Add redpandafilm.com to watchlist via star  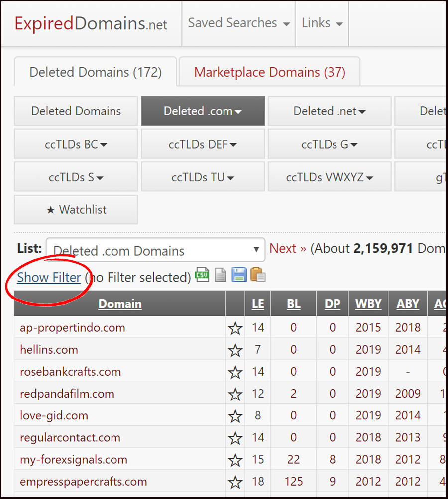point(235,394)
